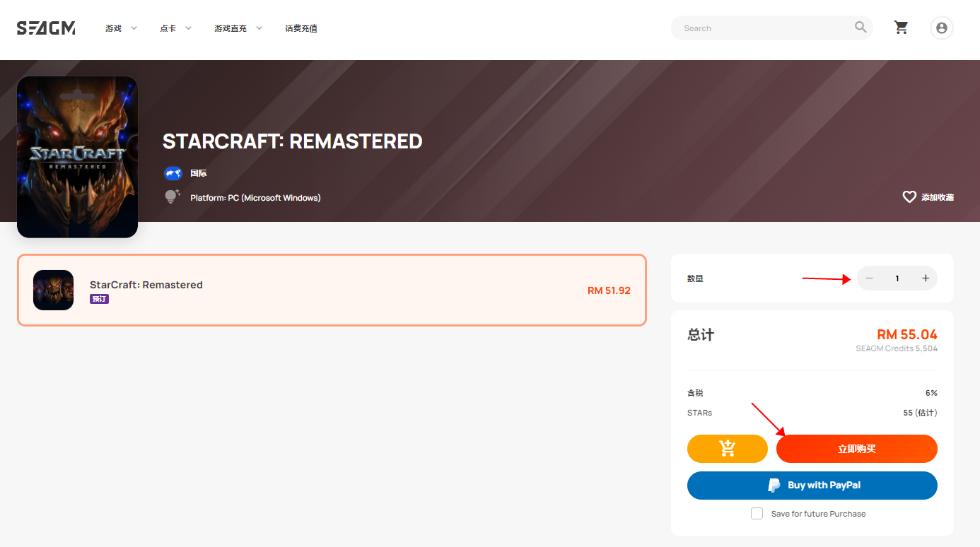Image resolution: width=980 pixels, height=547 pixels.
Task: Click Buy with PayPal button
Action: pos(812,486)
